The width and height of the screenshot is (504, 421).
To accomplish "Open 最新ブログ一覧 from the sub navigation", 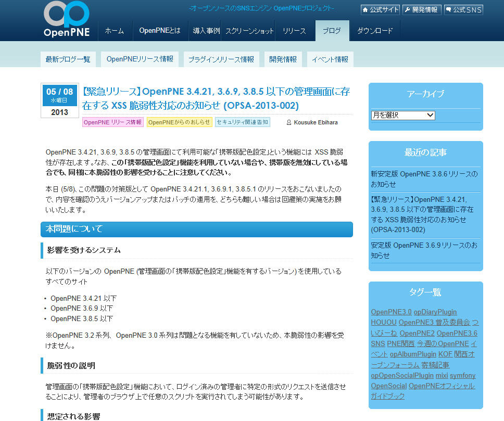I will tap(68, 59).
